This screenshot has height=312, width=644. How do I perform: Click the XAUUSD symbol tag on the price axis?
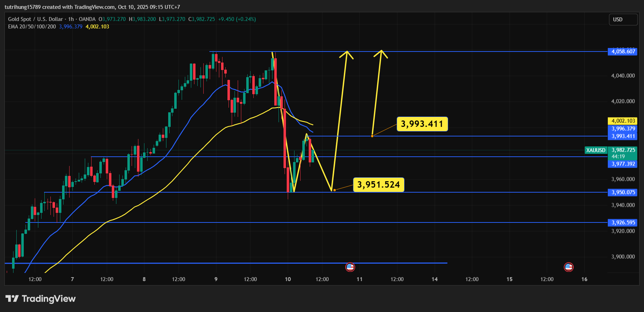coord(596,150)
